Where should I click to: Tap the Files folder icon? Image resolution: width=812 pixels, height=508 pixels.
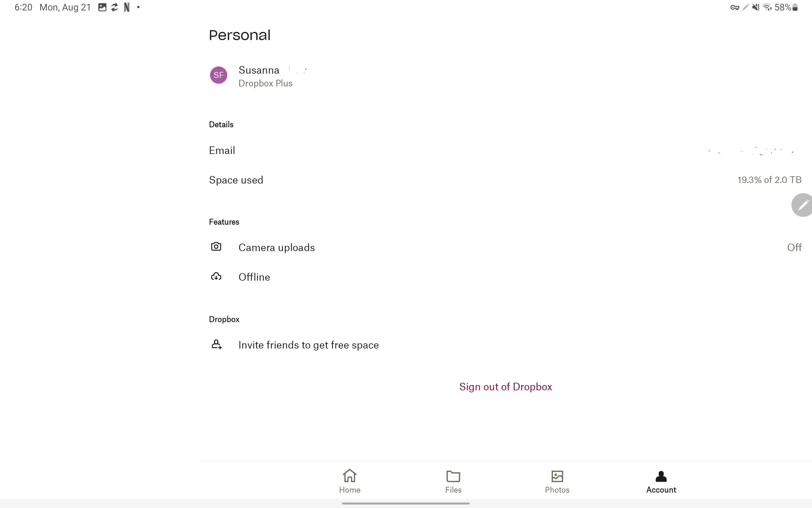coord(453,476)
